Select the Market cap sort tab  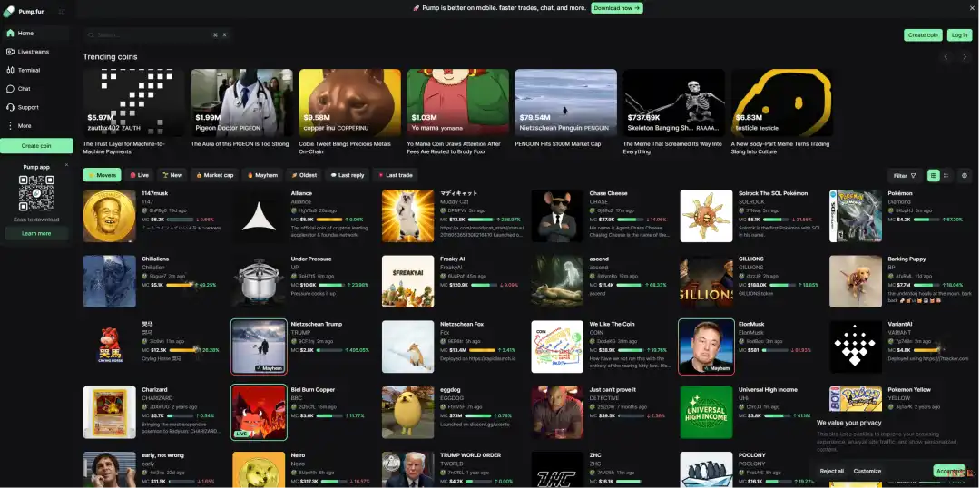click(x=213, y=175)
